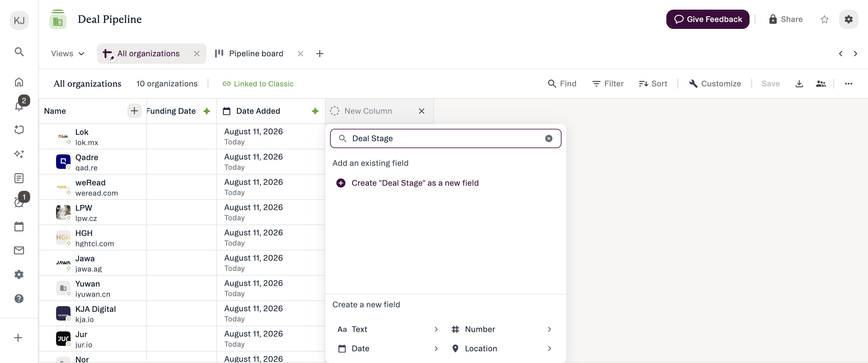Image resolution: width=868 pixels, height=363 pixels.
Task: Click the Linked to Classic link
Action: [258, 84]
